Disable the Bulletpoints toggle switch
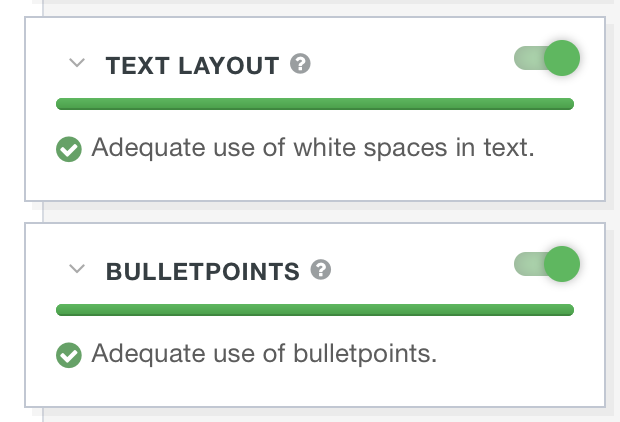 tap(547, 264)
